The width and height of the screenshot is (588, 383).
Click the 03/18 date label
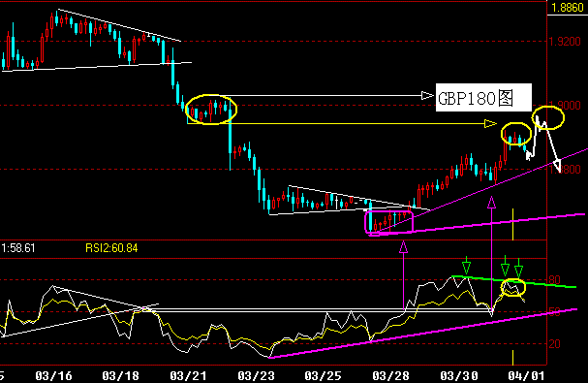[120, 375]
